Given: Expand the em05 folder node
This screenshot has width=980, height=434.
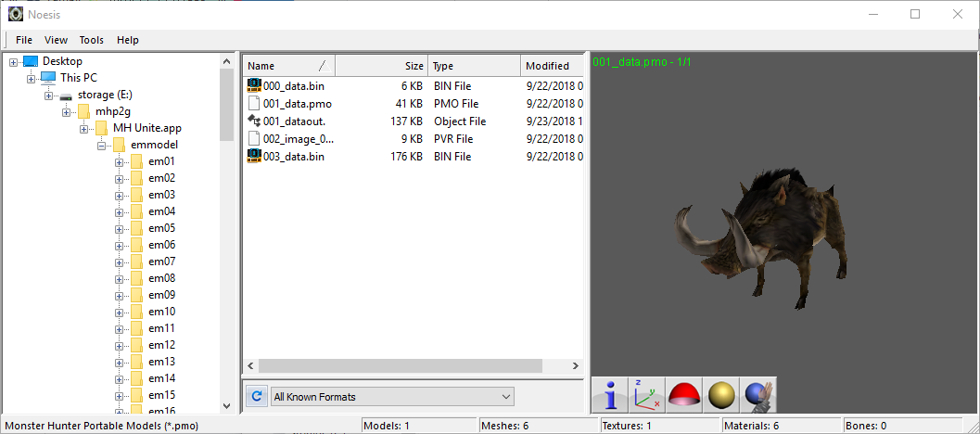Looking at the screenshot, I should [x=120, y=229].
